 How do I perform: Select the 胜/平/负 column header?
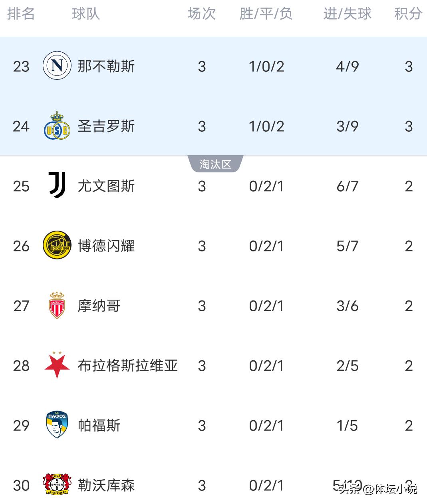266,14
